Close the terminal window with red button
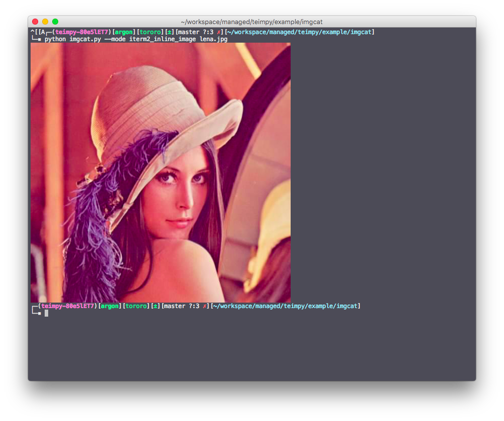 coord(35,22)
